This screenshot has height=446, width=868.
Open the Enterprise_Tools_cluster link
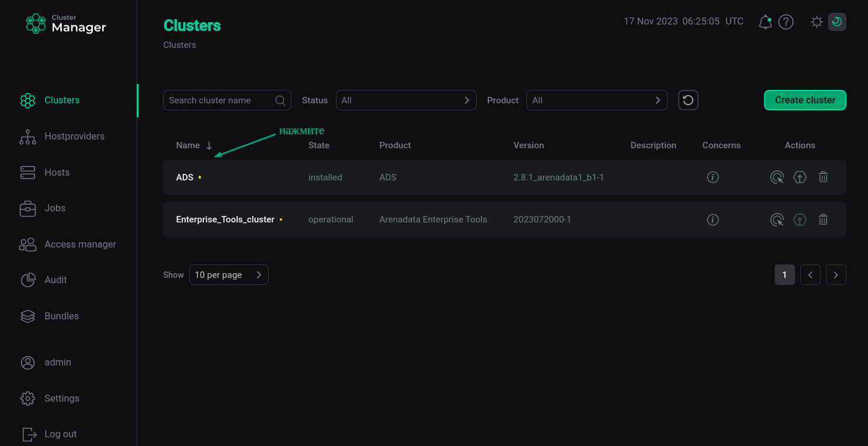coord(225,220)
